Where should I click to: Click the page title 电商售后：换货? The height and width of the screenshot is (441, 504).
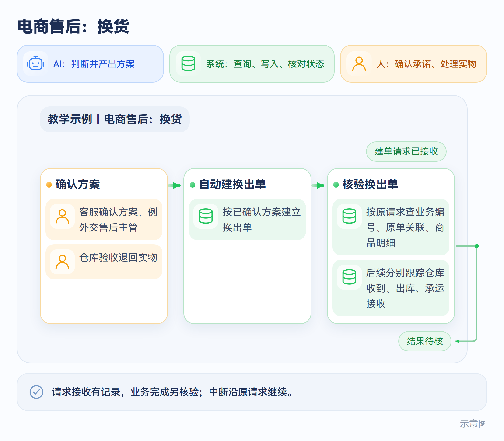(x=73, y=26)
